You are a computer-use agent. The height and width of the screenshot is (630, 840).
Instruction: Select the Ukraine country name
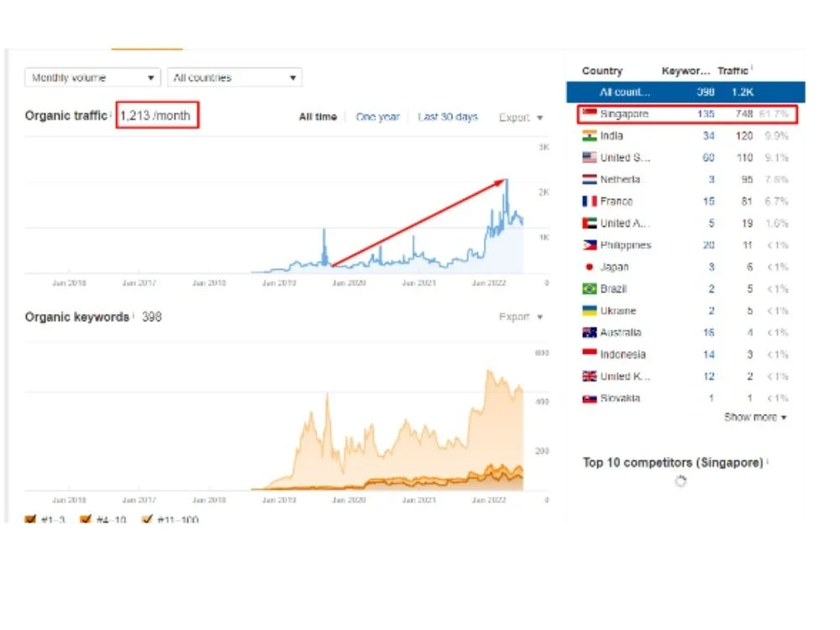(618, 311)
